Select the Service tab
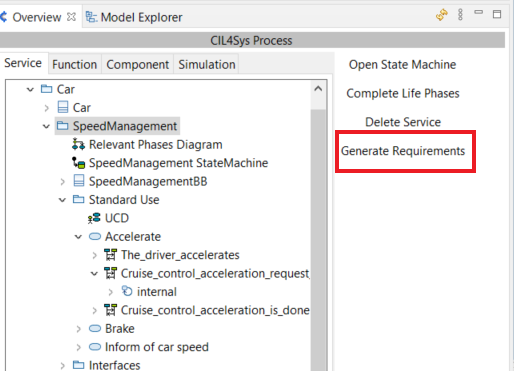514x371 pixels. [23, 63]
